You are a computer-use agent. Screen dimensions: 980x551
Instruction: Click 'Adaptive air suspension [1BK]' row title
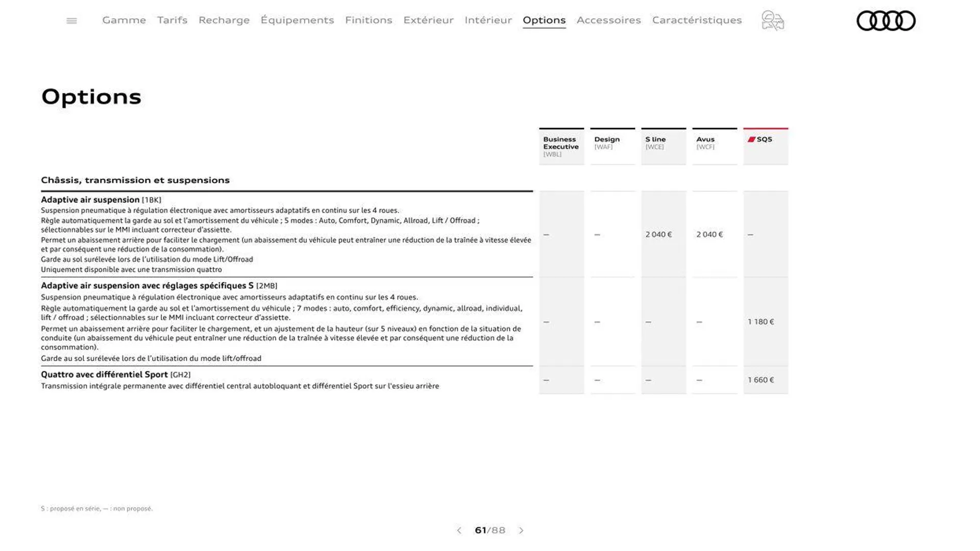pyautogui.click(x=101, y=199)
